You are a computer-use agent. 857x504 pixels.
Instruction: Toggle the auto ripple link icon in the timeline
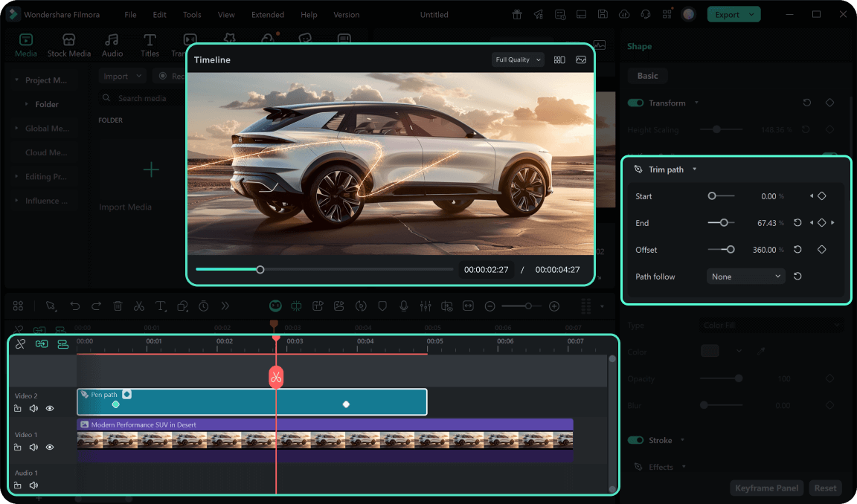coord(42,344)
